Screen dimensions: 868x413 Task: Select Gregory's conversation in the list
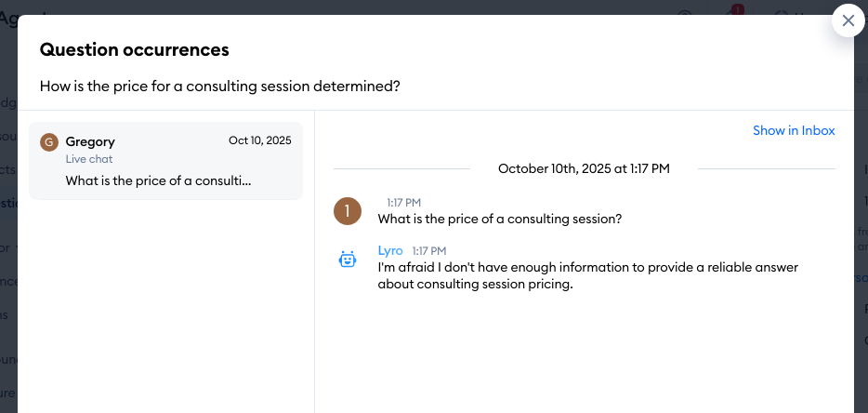pos(165,161)
